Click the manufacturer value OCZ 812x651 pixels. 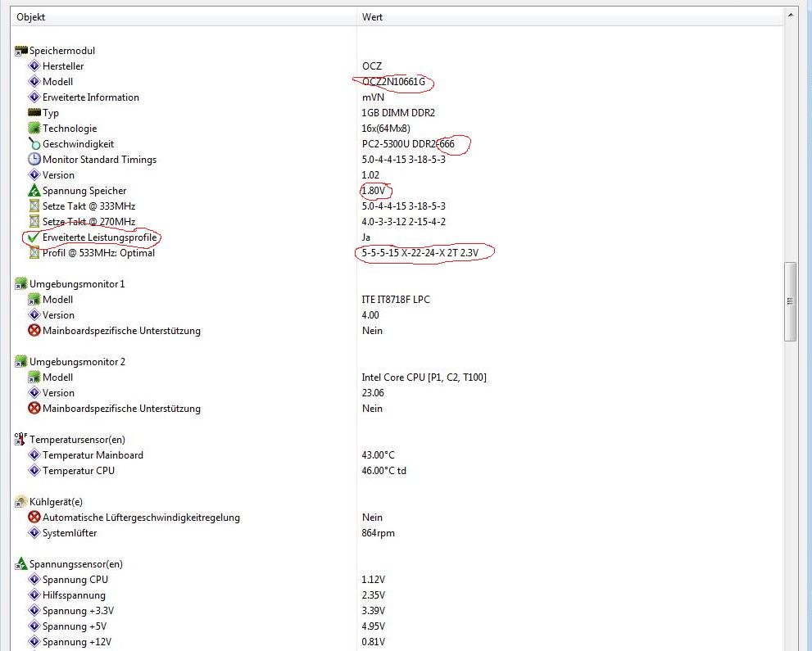tap(372, 66)
